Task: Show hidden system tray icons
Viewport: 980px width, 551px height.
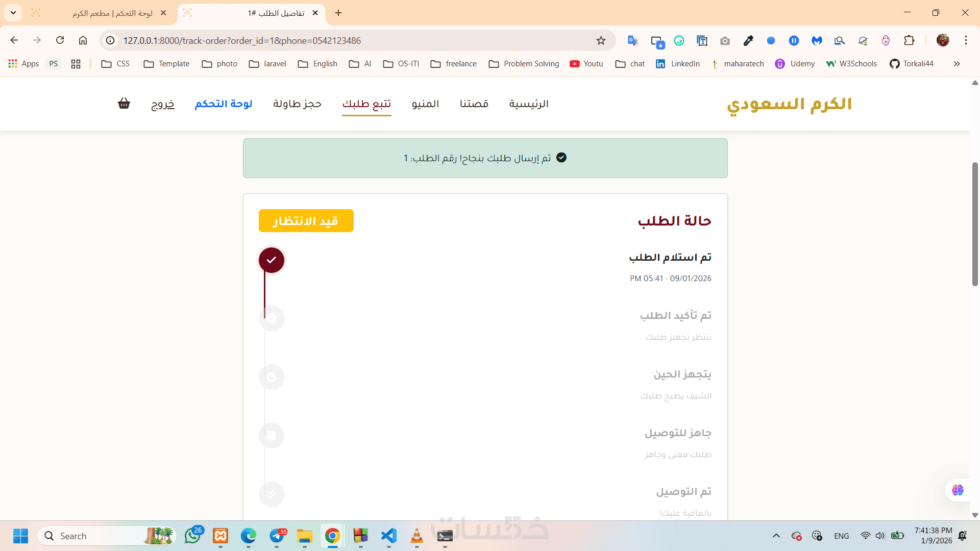Action: (x=776, y=536)
